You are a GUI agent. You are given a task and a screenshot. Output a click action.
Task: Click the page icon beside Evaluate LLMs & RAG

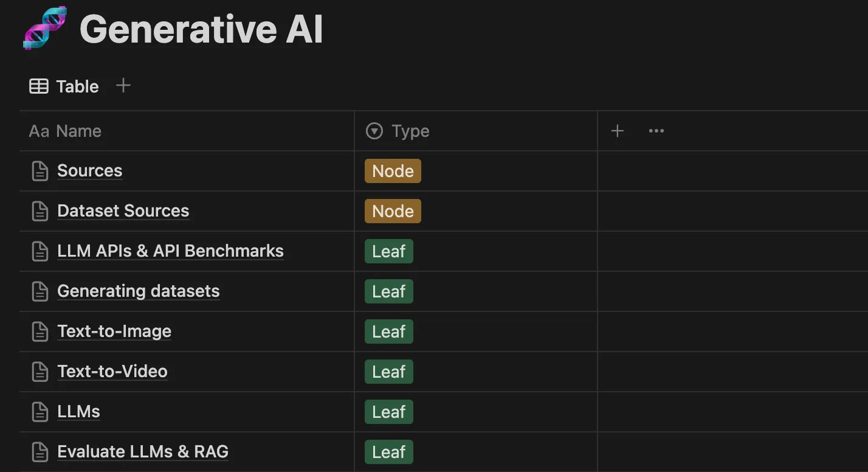(40, 452)
